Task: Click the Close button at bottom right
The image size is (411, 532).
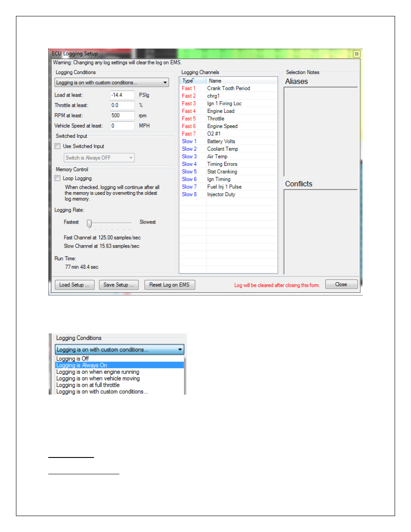Action: click(x=341, y=284)
